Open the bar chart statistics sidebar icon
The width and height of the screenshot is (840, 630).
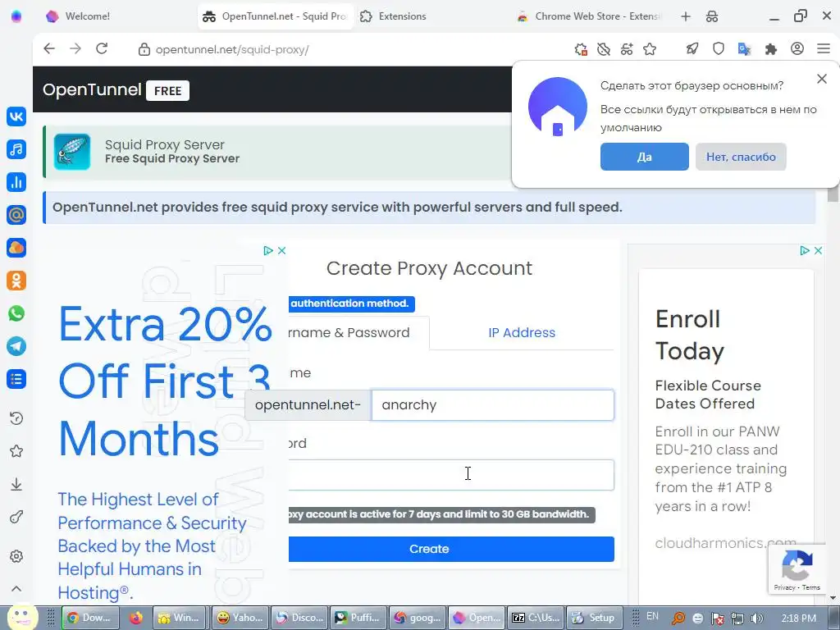tap(16, 182)
